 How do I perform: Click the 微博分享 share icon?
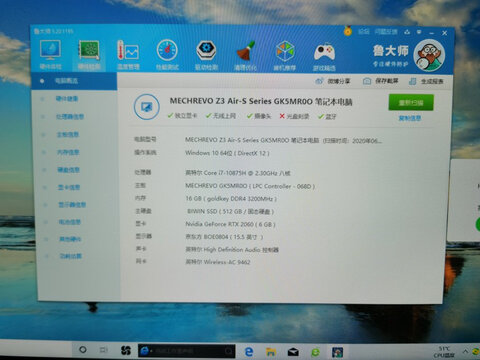tap(319, 81)
